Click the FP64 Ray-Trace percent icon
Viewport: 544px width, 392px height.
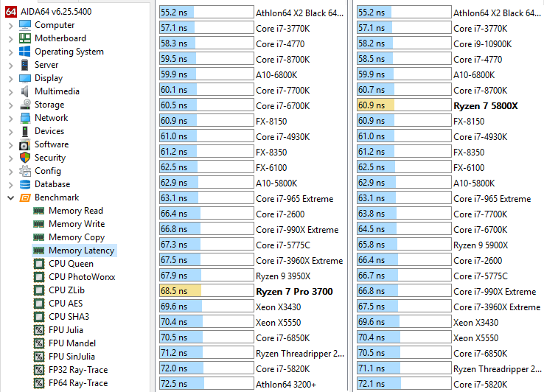tap(39, 383)
